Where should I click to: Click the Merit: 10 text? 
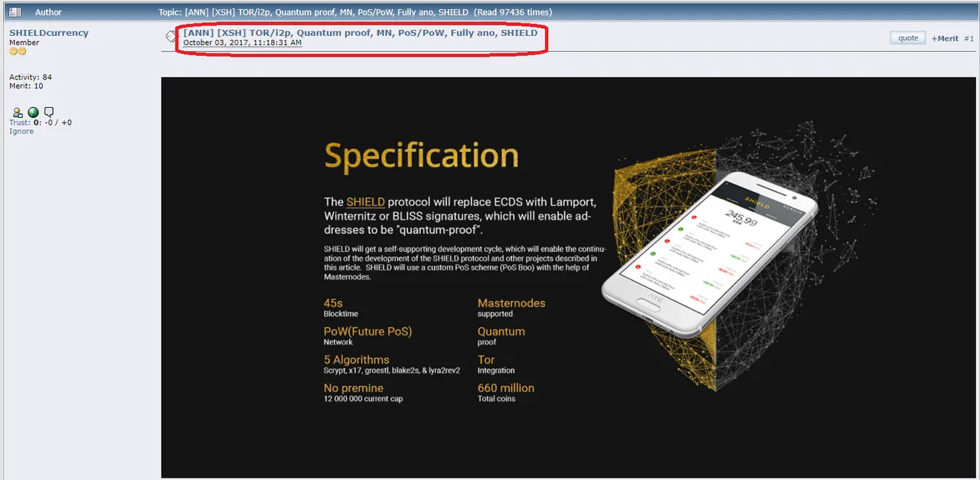pyautogui.click(x=26, y=87)
